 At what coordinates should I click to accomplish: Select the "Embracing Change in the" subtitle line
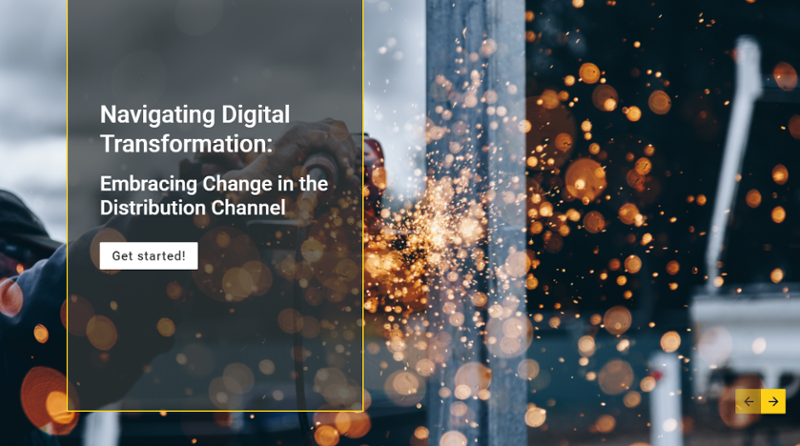213,184
